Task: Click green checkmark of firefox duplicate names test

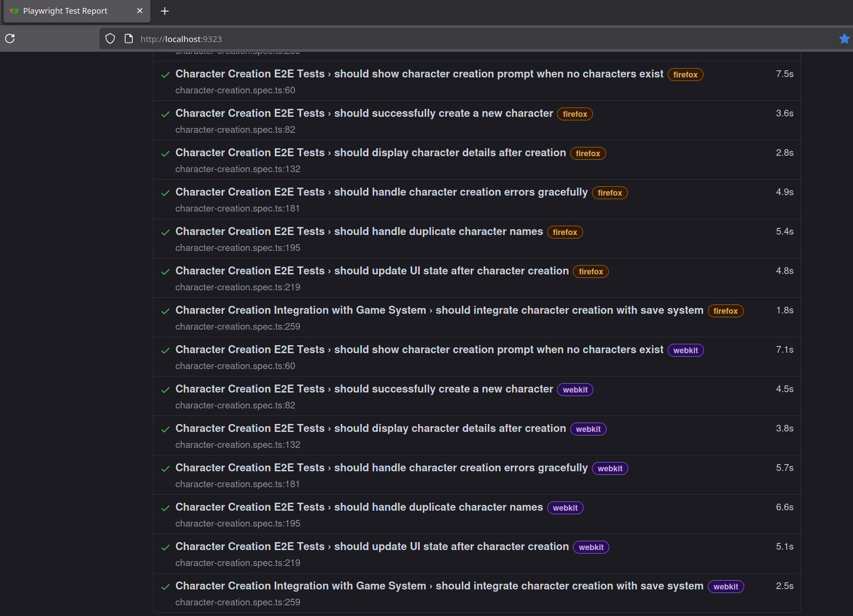Action: click(x=165, y=232)
